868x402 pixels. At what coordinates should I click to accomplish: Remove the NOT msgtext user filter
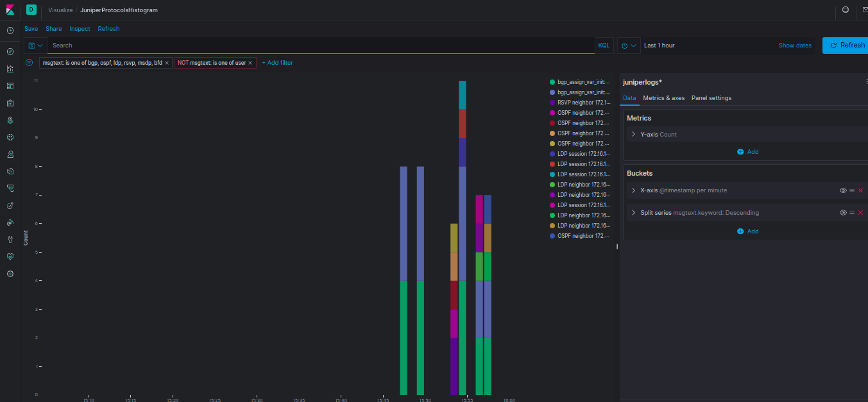250,63
